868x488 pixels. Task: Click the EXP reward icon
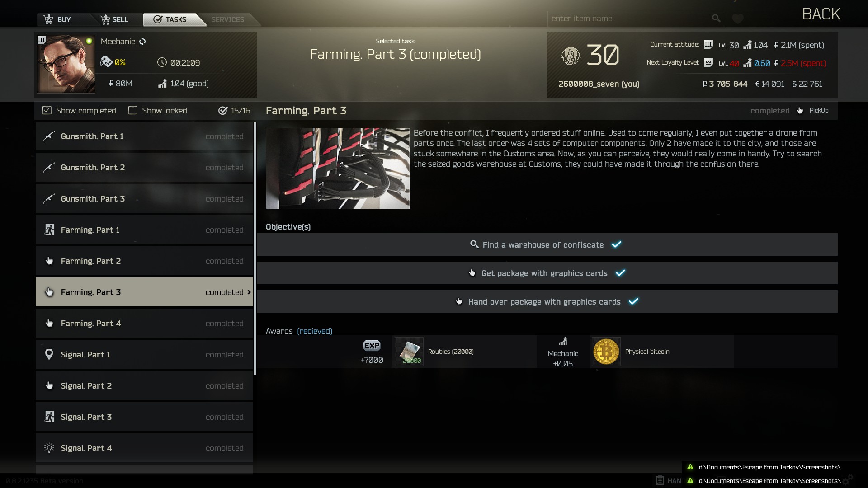click(372, 346)
